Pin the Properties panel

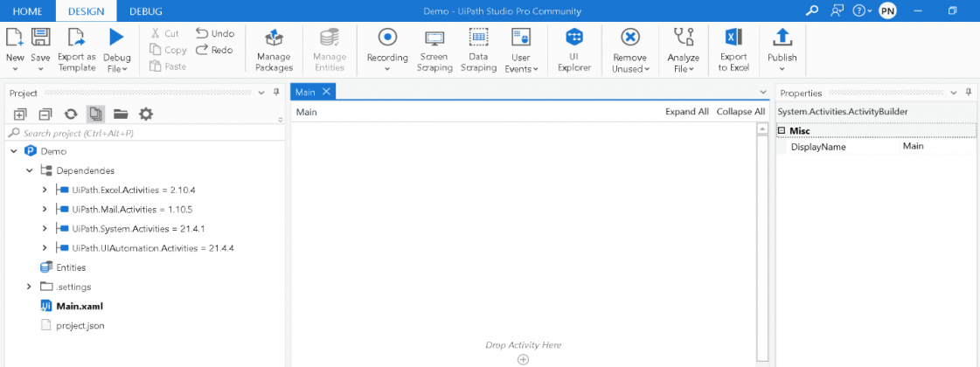point(968,93)
